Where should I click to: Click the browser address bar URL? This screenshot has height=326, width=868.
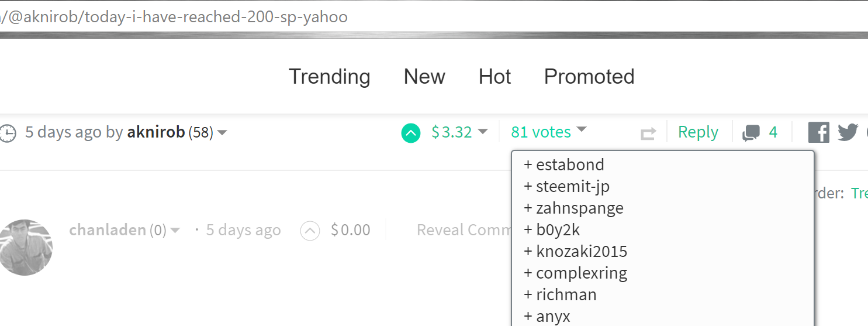coord(175,16)
